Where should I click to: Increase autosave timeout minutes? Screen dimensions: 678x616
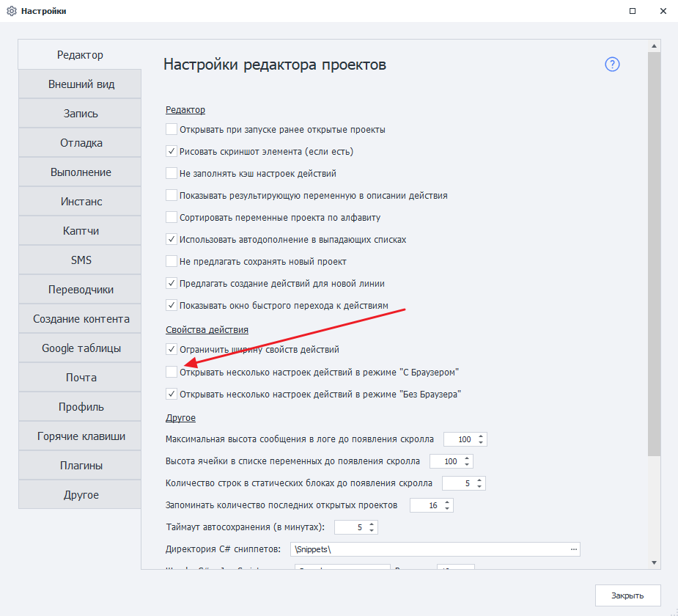[x=372, y=524]
